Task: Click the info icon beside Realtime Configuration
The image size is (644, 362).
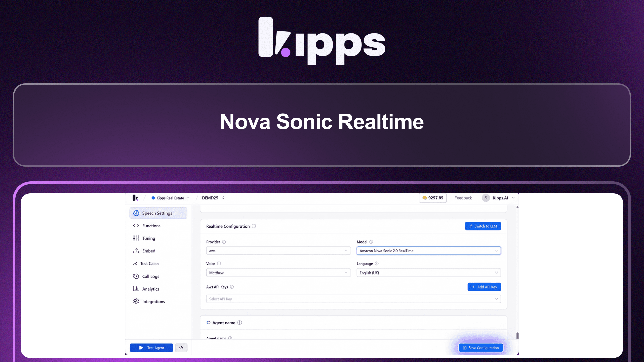Action: 254,226
